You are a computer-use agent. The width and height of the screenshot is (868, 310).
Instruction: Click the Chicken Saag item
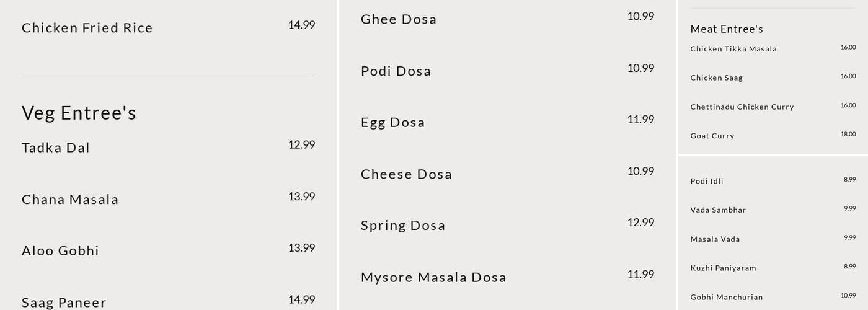click(x=716, y=78)
